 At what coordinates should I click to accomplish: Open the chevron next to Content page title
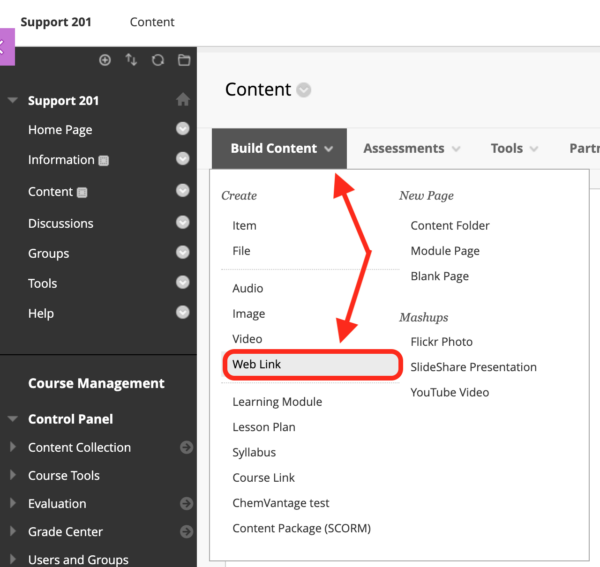(x=304, y=90)
